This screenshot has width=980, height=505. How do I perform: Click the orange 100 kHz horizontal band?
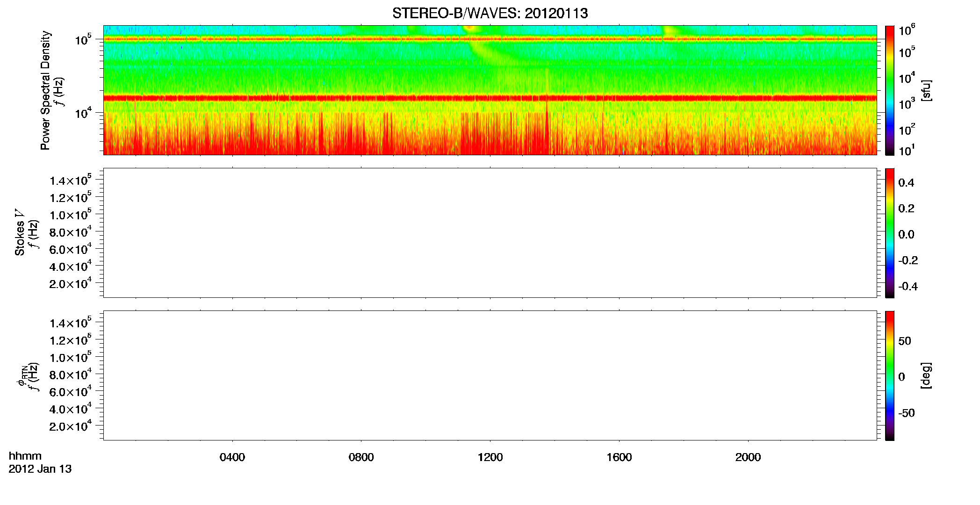click(490, 39)
